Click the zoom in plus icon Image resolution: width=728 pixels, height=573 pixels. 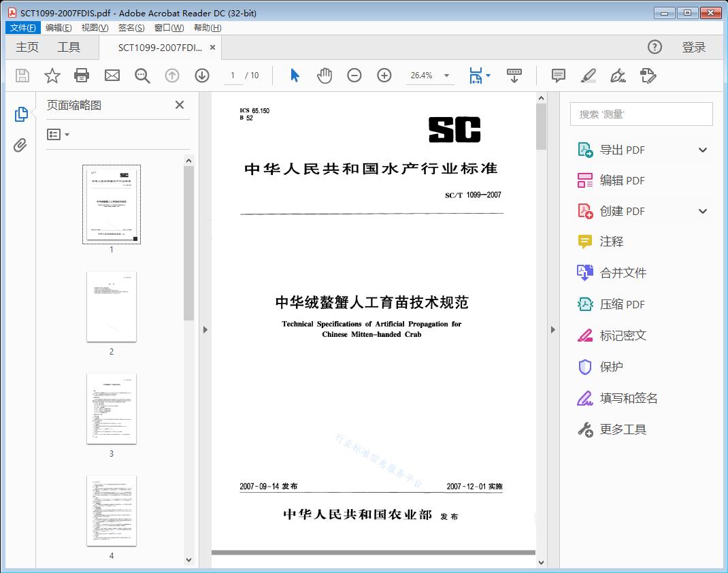click(x=384, y=76)
